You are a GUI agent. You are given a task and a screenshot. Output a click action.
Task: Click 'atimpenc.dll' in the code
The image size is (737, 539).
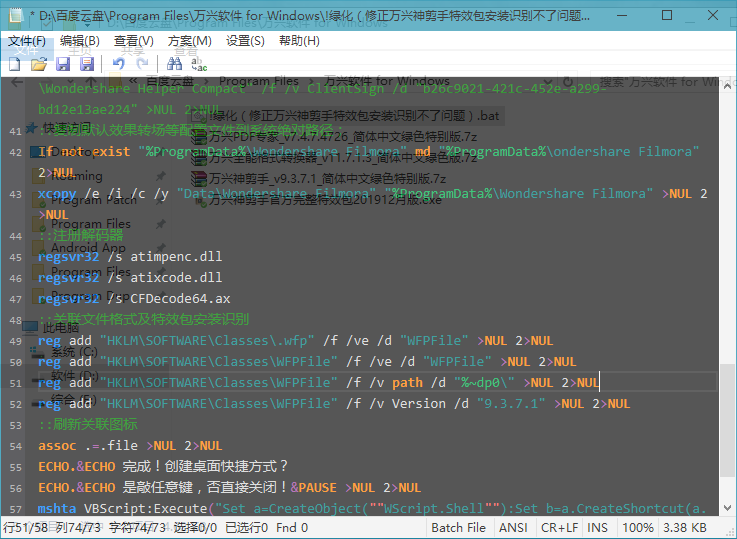(x=176, y=257)
